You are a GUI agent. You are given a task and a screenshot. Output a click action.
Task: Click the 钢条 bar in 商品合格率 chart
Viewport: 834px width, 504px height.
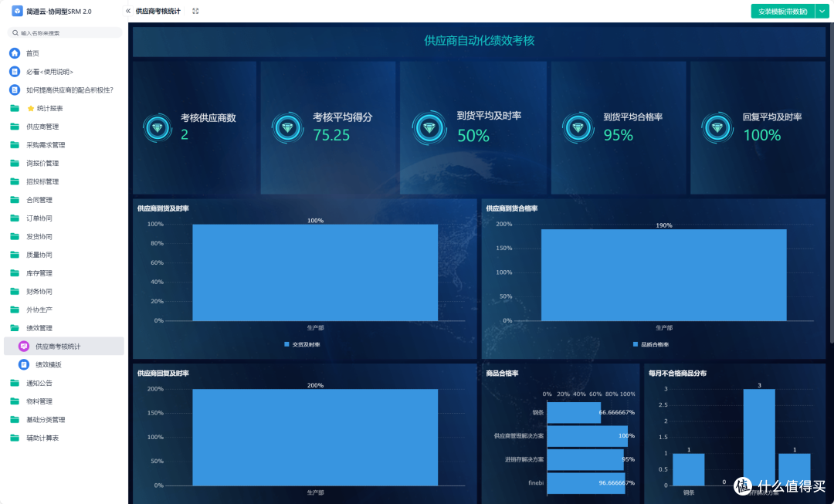tap(574, 413)
